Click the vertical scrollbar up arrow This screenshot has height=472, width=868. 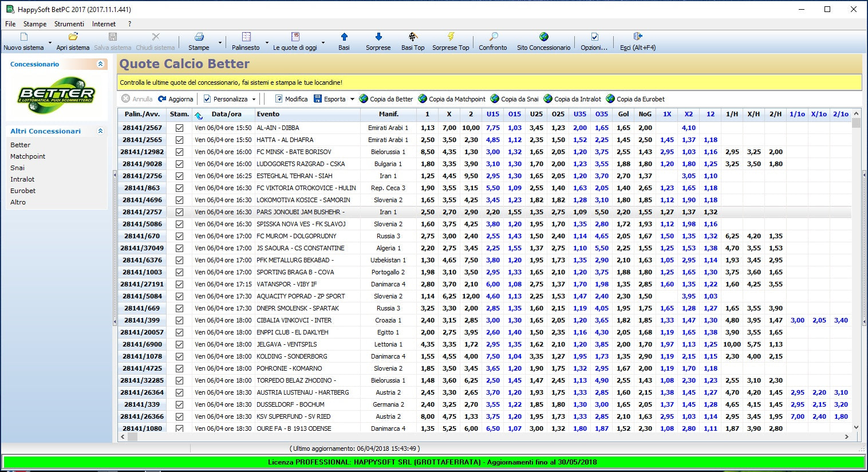tap(856, 114)
